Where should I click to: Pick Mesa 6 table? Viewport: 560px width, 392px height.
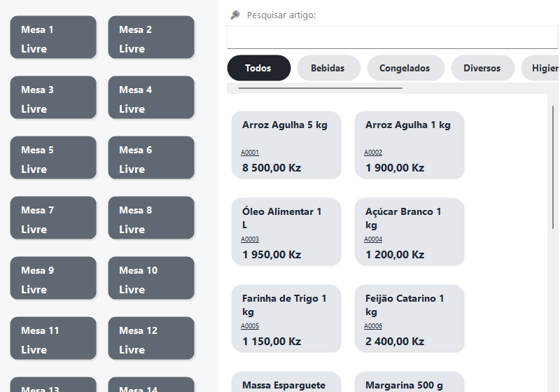click(151, 157)
